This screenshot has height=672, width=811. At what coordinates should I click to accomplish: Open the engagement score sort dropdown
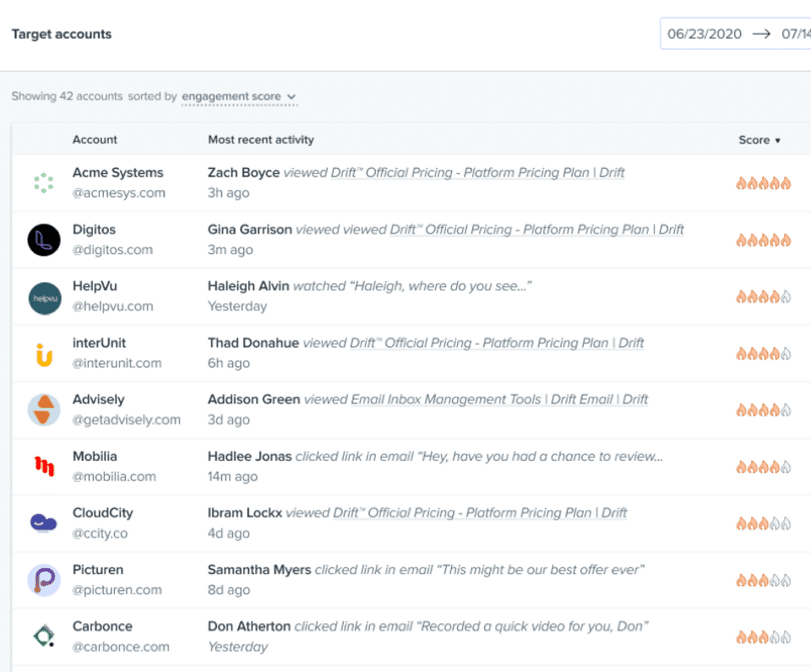coord(239,97)
